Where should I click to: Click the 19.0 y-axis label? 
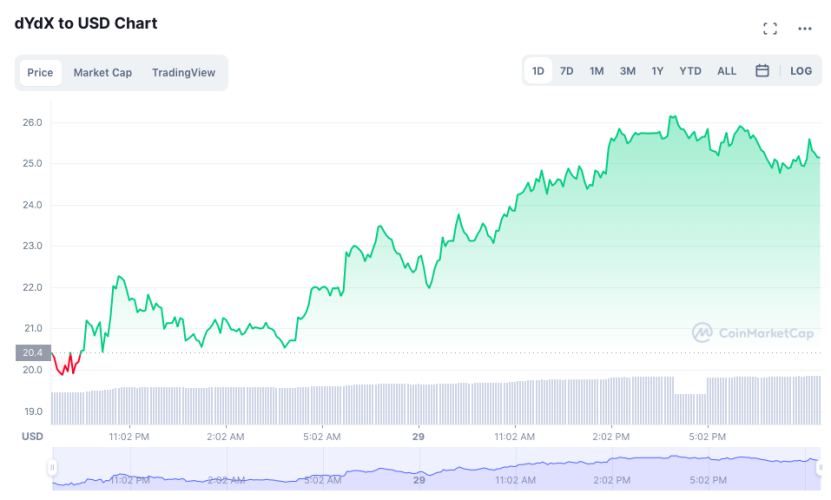[x=33, y=411]
